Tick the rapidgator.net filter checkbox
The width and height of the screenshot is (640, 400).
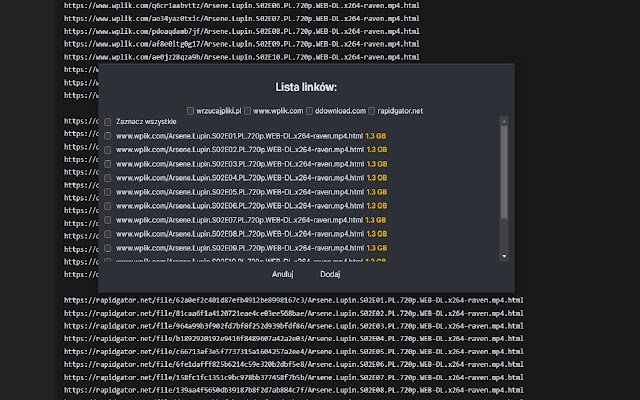pyautogui.click(x=371, y=111)
